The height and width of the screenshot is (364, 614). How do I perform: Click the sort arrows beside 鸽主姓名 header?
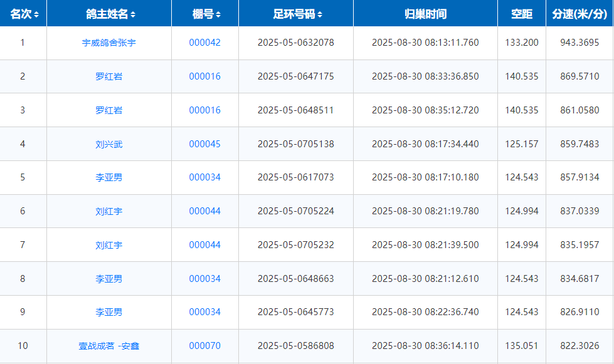133,14
